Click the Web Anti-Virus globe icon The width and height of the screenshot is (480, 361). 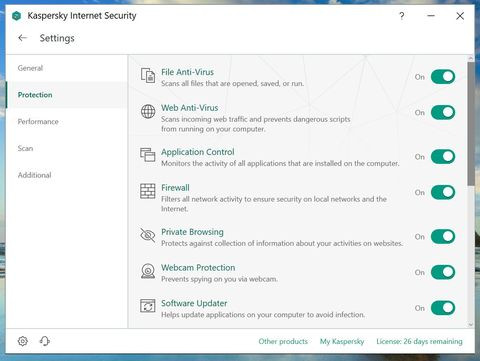pos(148,111)
